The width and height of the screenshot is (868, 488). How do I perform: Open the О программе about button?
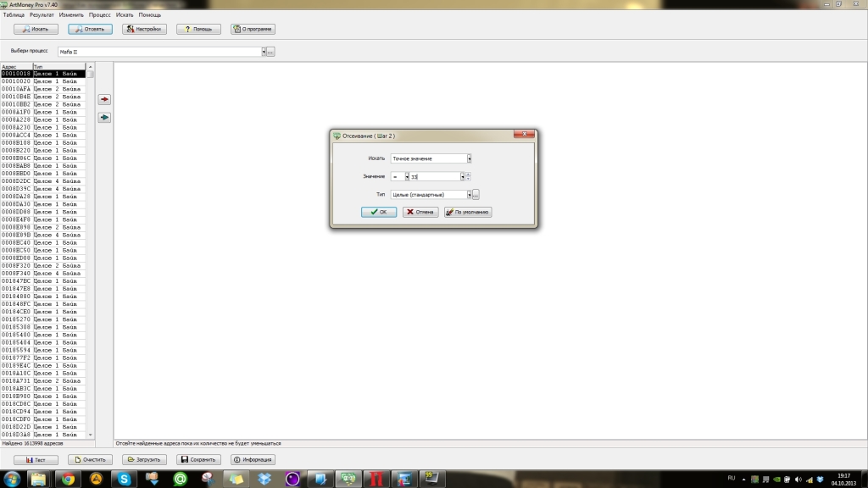[253, 29]
